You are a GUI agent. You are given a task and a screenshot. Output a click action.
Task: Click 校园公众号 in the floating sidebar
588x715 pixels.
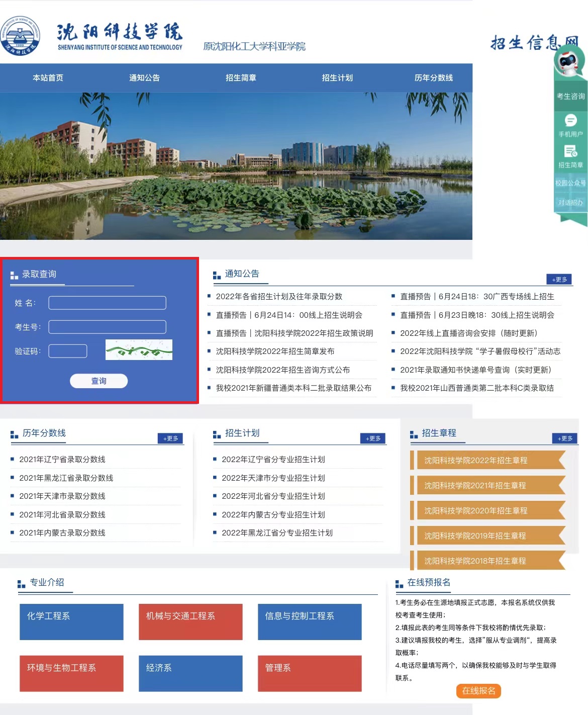[x=570, y=183]
